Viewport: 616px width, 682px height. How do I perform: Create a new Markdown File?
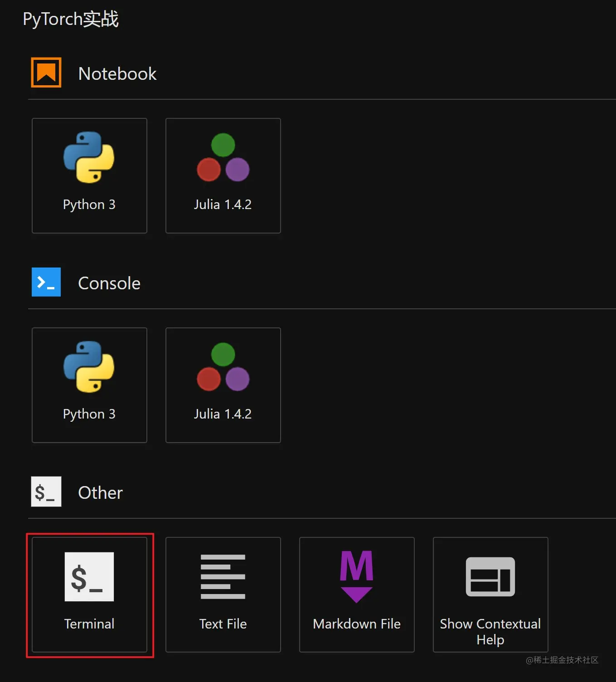click(357, 594)
